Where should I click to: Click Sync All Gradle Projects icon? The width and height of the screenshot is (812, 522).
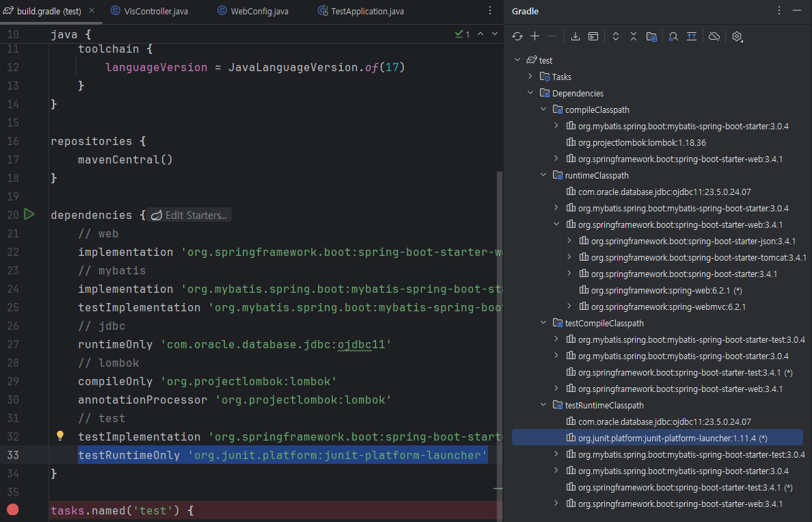tap(517, 36)
